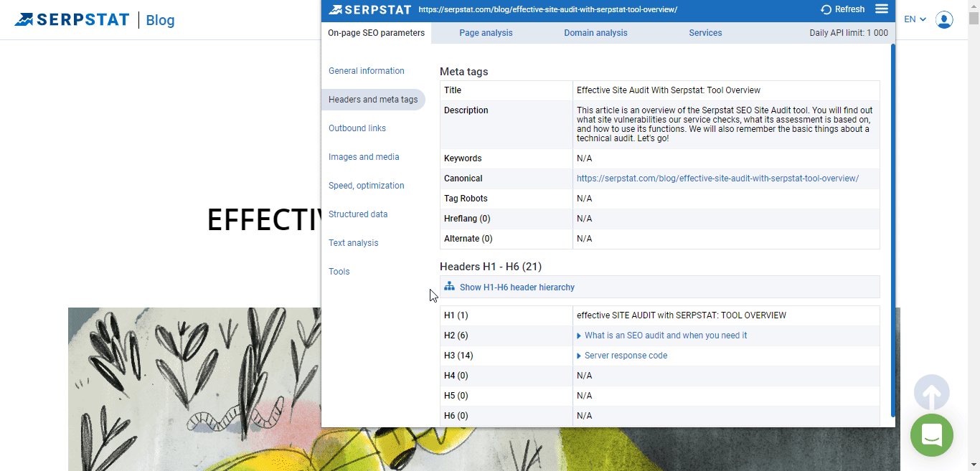Click the H2 (6) row label
Screen dimensions: 980x471
pyautogui.click(x=456, y=336)
